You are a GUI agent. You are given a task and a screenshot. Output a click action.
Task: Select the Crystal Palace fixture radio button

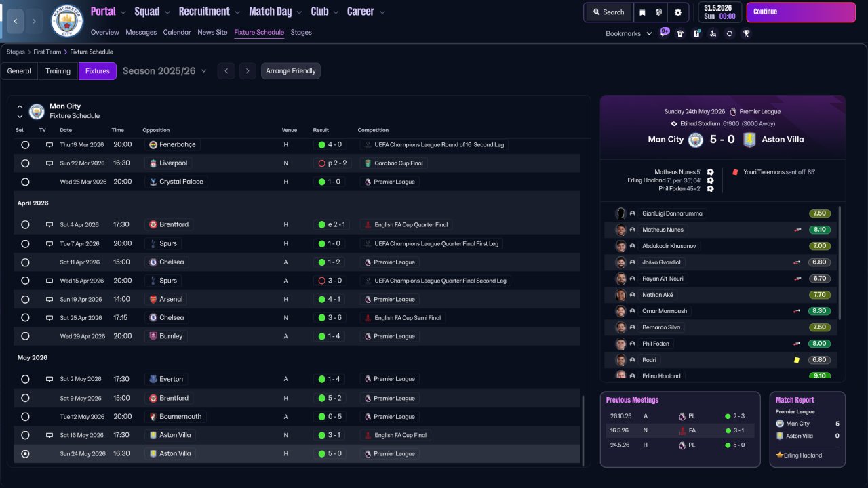click(x=25, y=182)
